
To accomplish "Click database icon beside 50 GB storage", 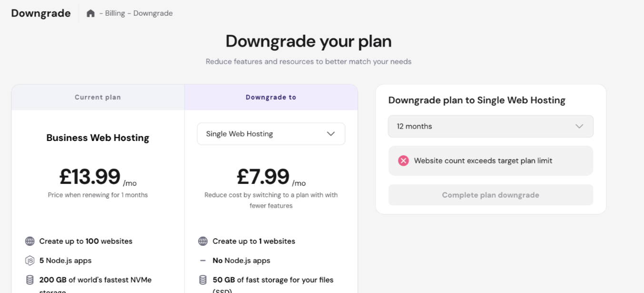I will pos(203,280).
